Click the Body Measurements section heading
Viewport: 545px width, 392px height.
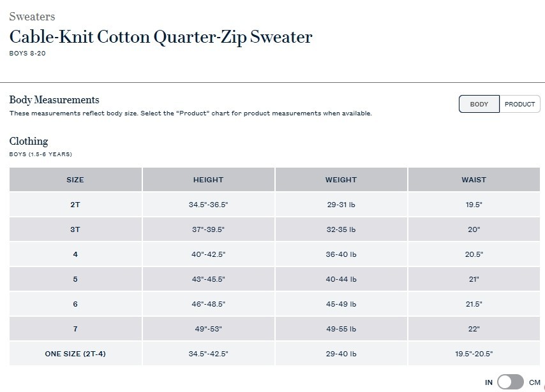(54, 99)
